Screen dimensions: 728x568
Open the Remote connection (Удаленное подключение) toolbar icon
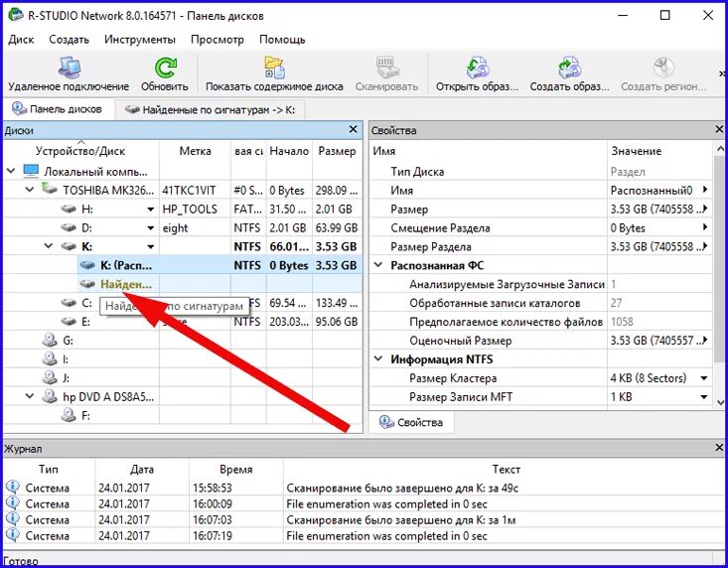(70, 68)
